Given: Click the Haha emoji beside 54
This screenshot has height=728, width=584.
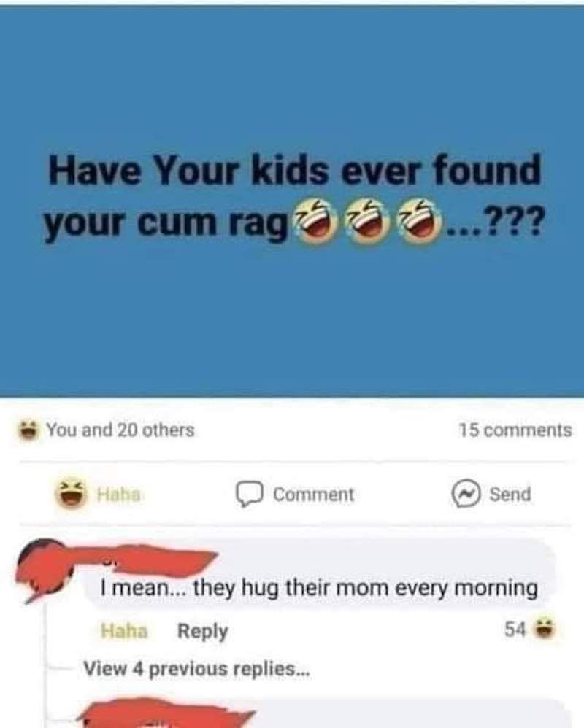Looking at the screenshot, I should point(545,629).
